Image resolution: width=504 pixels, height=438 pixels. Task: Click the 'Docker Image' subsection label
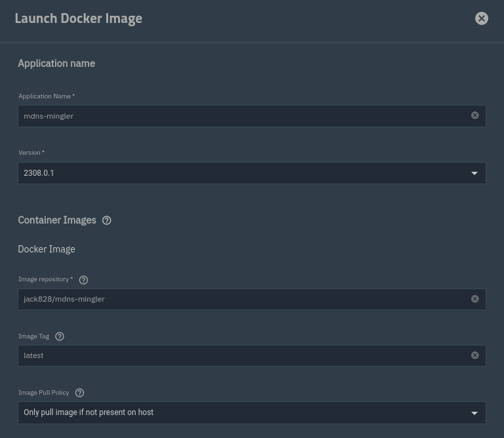coord(47,249)
